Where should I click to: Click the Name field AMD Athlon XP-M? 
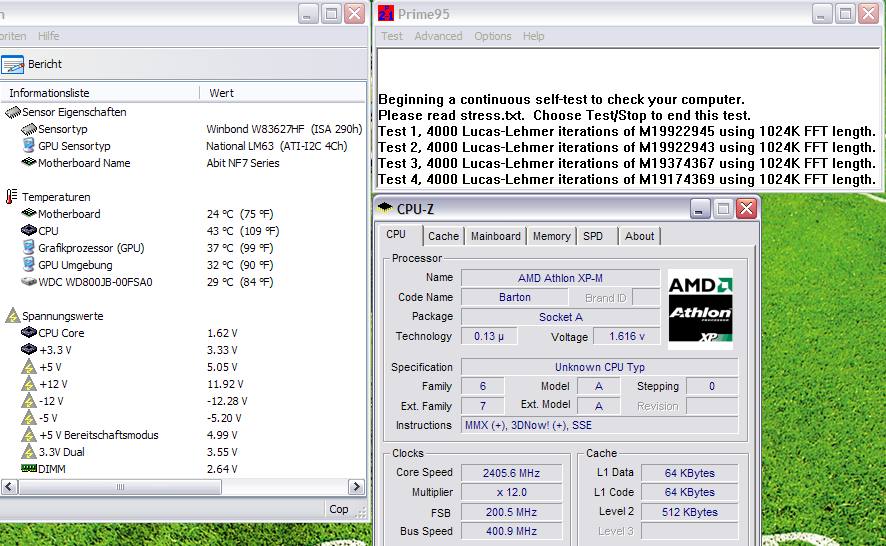[x=560, y=278]
